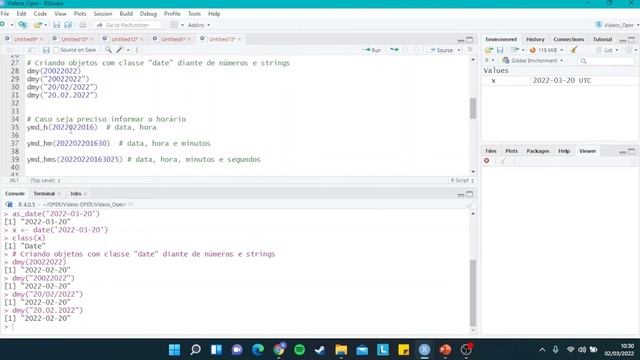
Task: Open the 119 MiB memory usage dropdown
Action: [546, 50]
